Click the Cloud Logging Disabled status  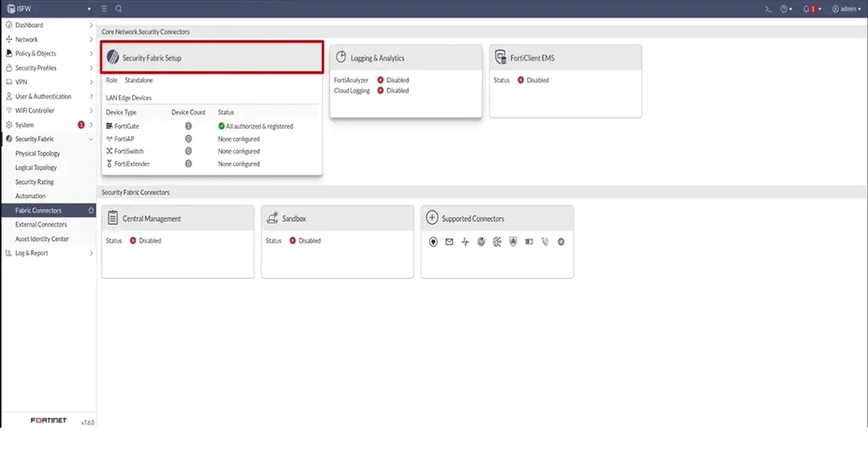(393, 91)
